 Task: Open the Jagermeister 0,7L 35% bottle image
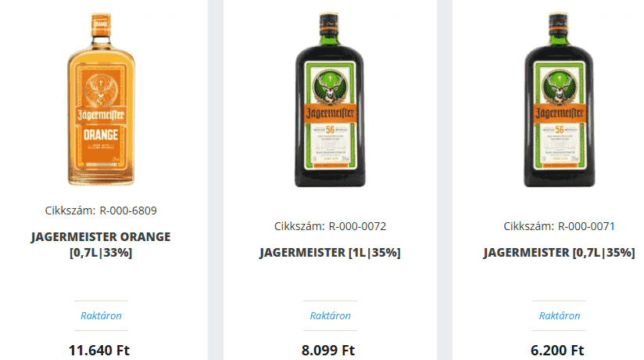[x=559, y=99]
